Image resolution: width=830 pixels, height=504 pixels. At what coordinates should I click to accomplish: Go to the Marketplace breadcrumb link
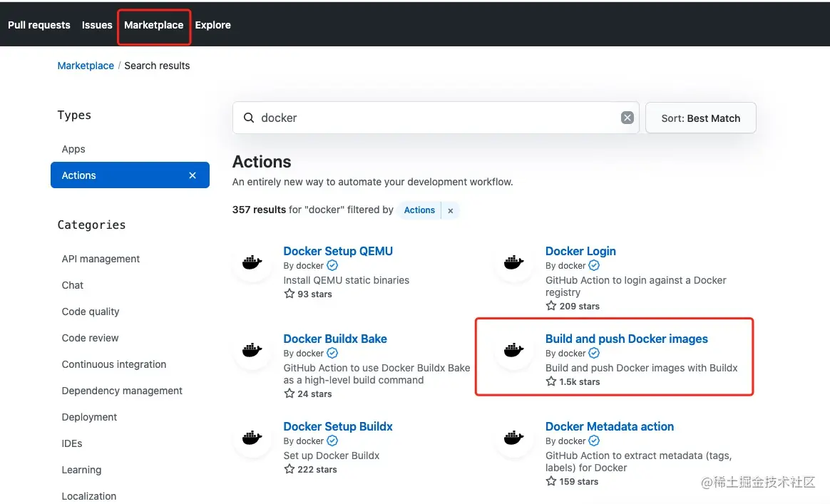point(86,66)
